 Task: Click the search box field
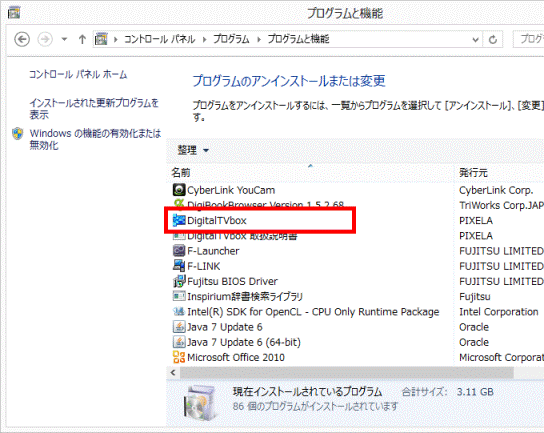(x=528, y=39)
